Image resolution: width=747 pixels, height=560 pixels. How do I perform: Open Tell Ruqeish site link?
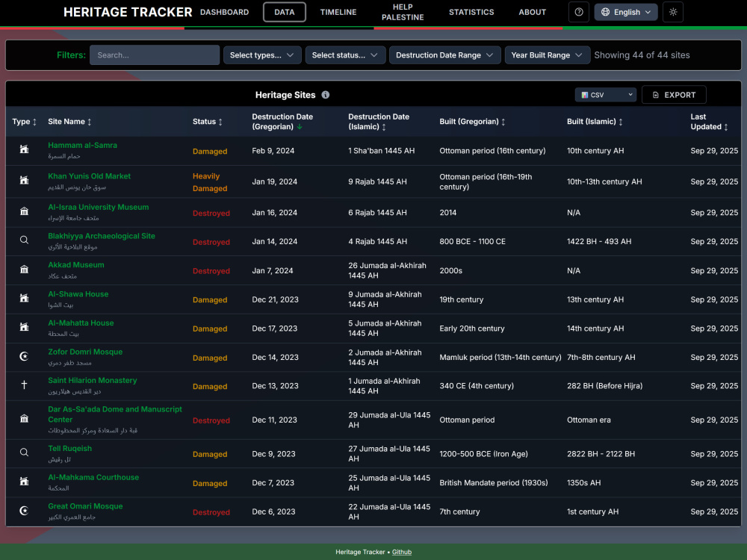(69, 448)
